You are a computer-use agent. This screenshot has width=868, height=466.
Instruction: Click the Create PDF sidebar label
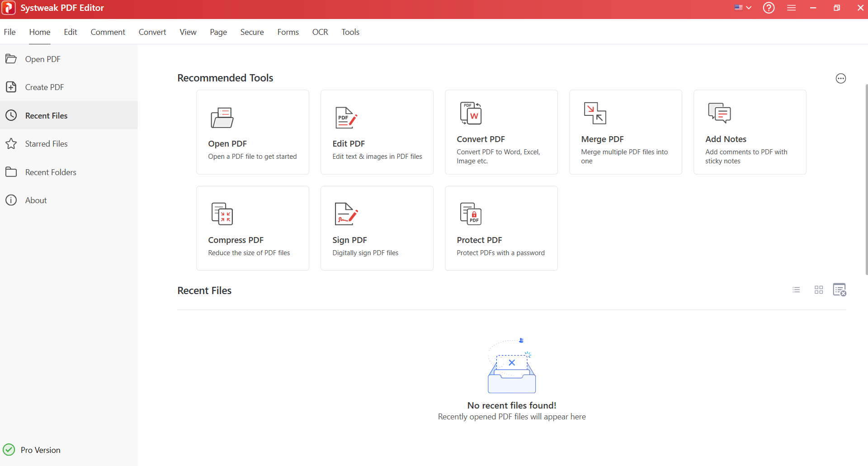(x=44, y=87)
